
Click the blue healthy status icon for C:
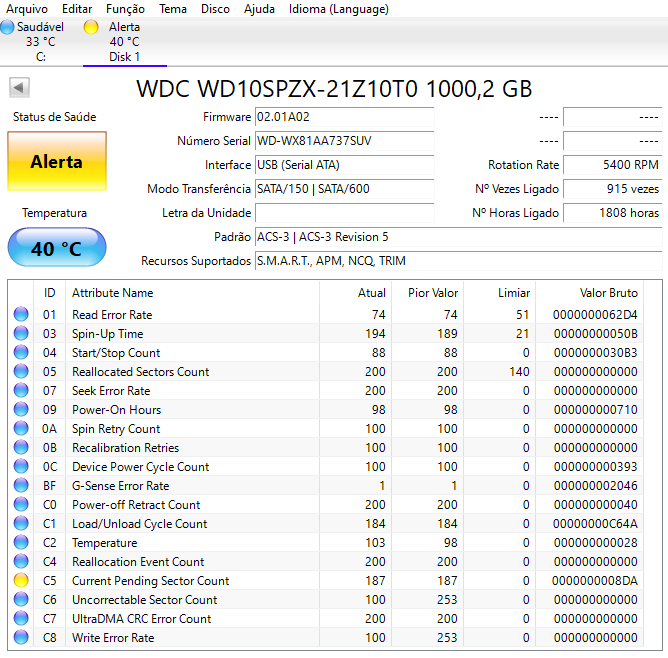(7, 27)
